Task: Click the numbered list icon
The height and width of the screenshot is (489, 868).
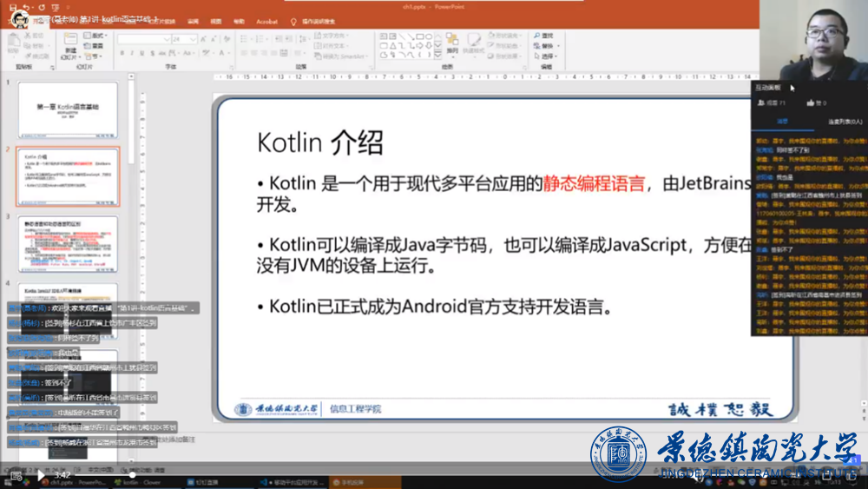Action: tap(260, 39)
